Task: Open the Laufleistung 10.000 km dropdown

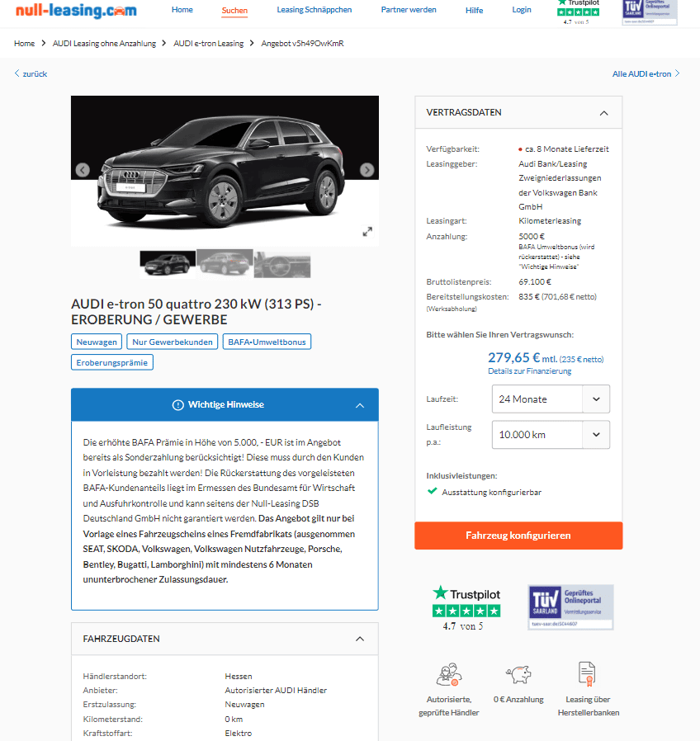Action: pos(551,435)
